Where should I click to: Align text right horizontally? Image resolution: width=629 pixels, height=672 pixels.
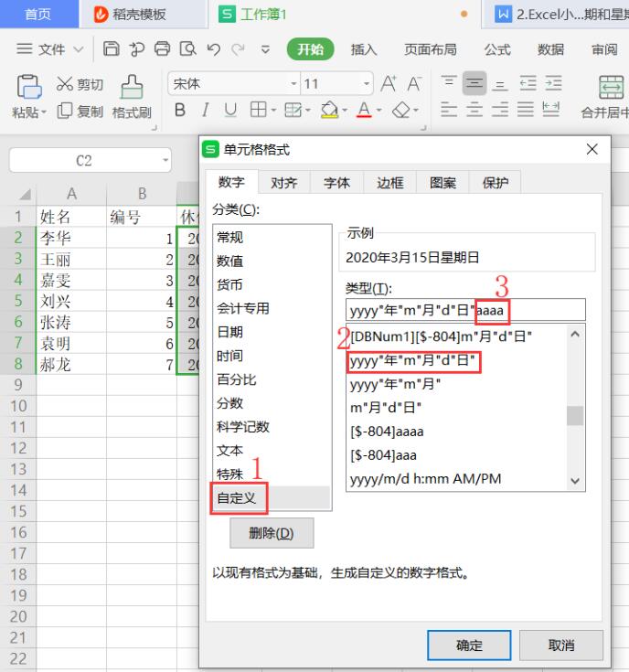(499, 110)
